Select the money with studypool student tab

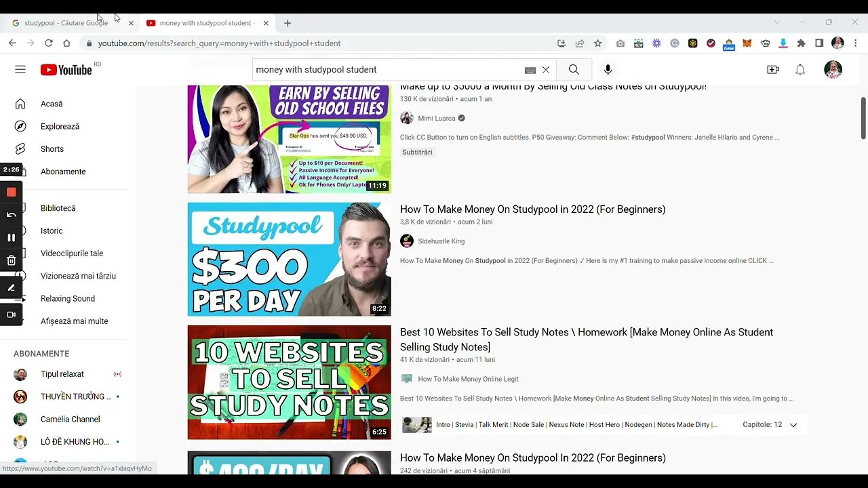click(207, 23)
